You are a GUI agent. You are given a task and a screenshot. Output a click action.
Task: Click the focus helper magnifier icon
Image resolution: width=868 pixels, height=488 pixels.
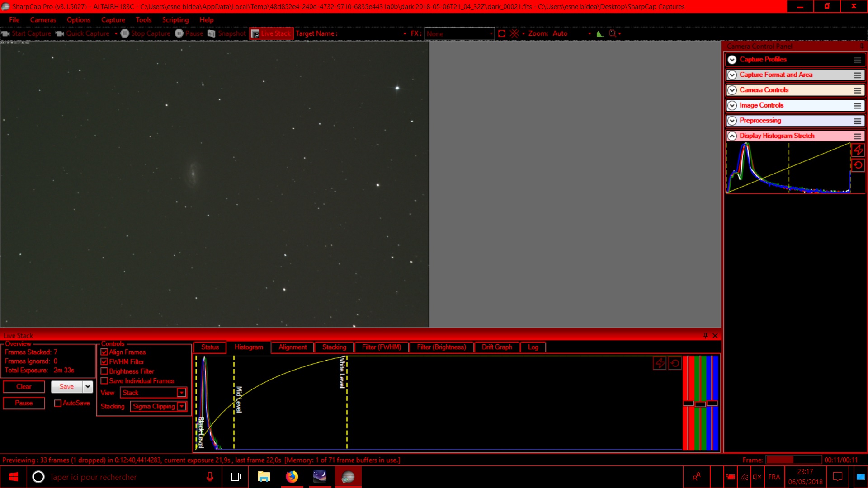tap(613, 33)
